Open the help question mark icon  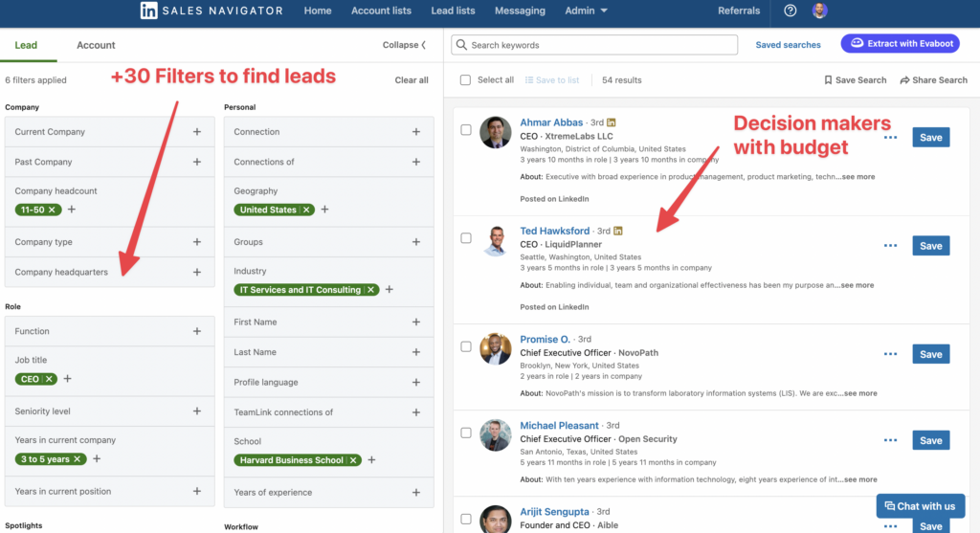tap(790, 11)
